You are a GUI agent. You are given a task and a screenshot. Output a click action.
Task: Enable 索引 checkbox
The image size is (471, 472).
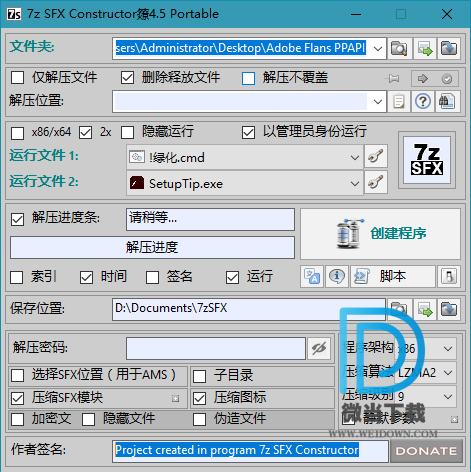tap(17, 277)
